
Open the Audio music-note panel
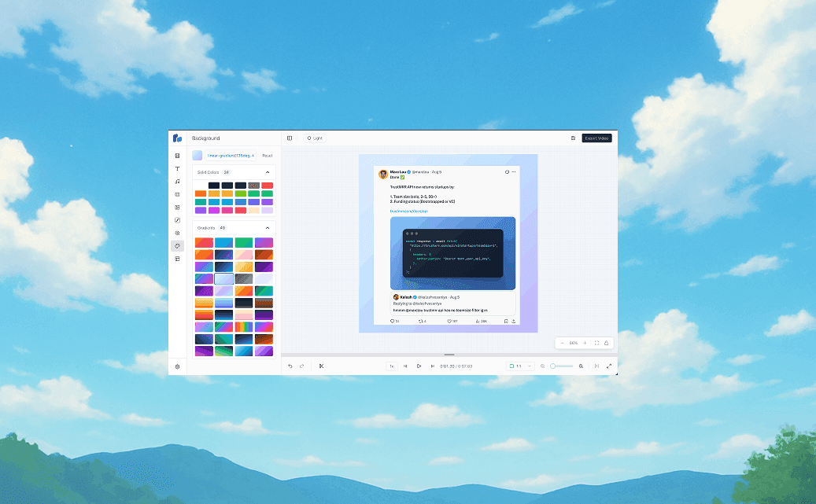178,182
